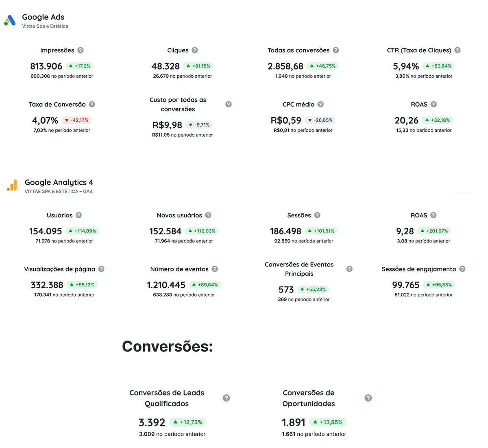The width and height of the screenshot is (488, 448).
Task: Open the Vittae Spa e Estética account link
Action: coord(45,26)
